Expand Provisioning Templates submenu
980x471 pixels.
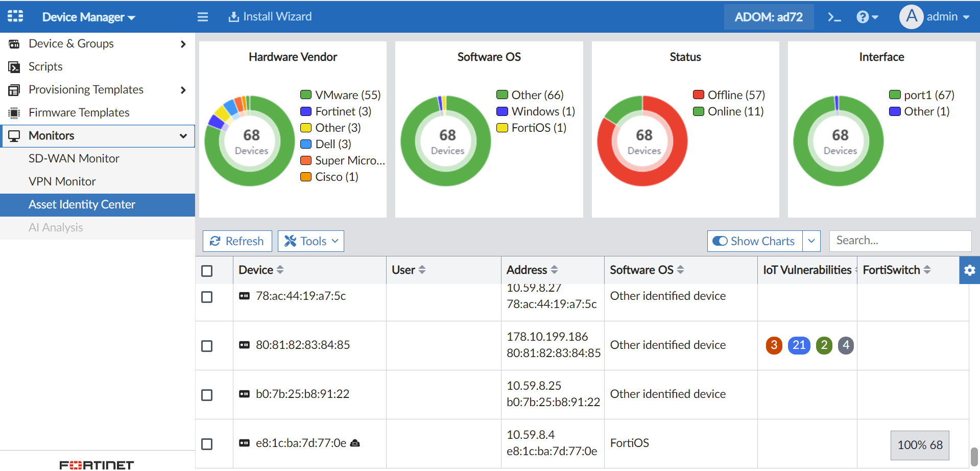183,90
